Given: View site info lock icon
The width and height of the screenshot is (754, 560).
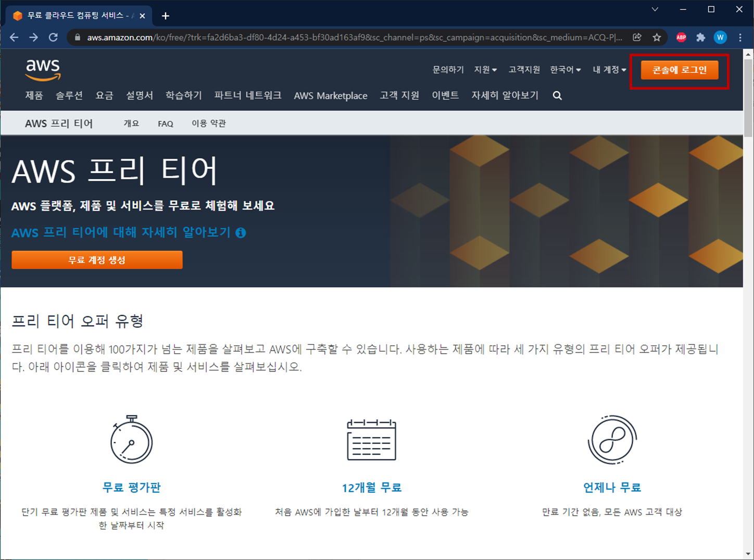Looking at the screenshot, I should (x=78, y=38).
